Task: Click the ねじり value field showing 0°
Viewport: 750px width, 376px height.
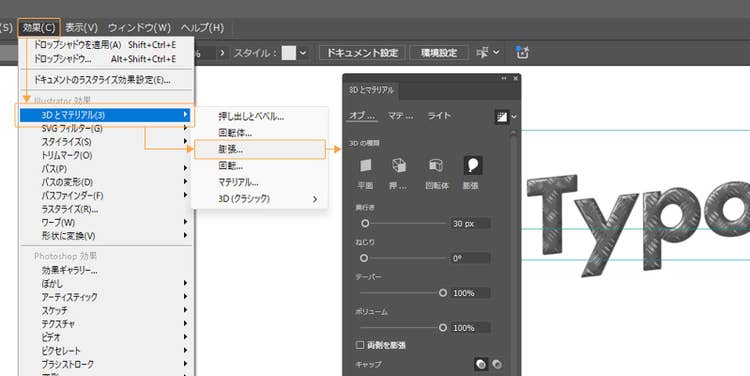Action: click(471, 258)
